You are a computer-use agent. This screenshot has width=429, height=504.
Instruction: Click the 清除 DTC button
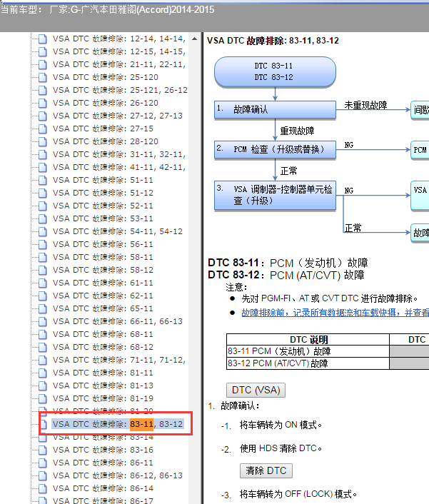pyautogui.click(x=266, y=470)
